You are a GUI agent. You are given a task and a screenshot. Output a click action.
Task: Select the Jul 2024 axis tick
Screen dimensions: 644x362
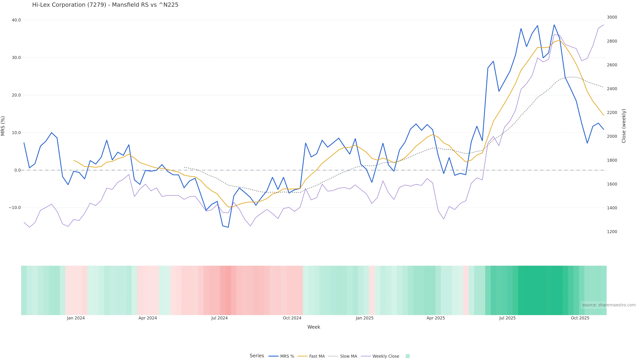[219, 318]
